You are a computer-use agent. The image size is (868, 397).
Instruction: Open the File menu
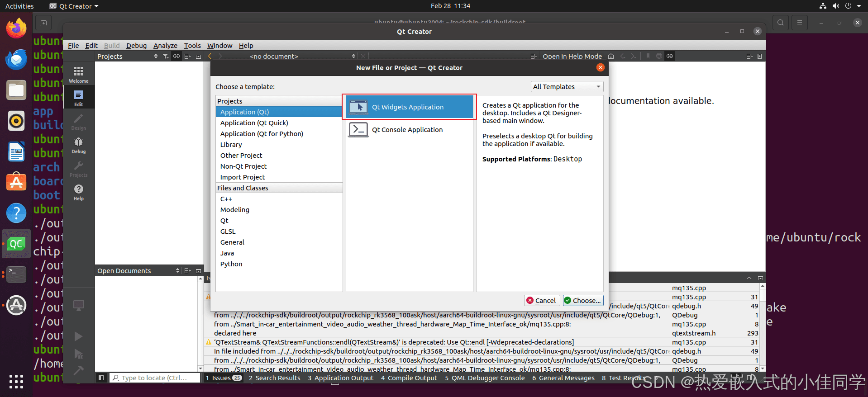pyautogui.click(x=73, y=45)
